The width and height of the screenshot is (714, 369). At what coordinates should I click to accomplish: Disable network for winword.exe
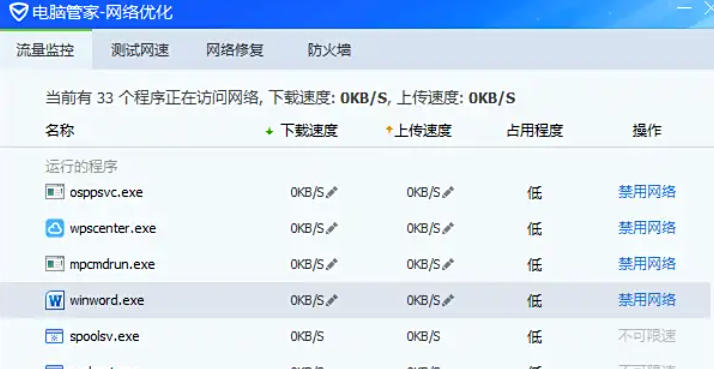(x=647, y=300)
